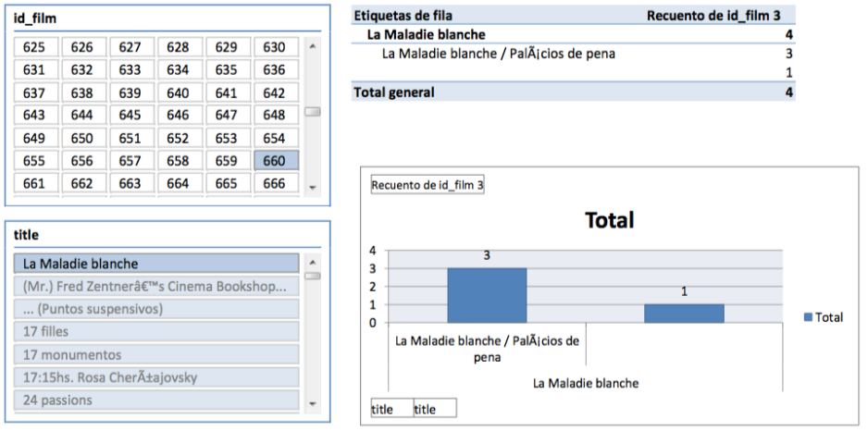Click pivot value 3 in sub-row
868x431 pixels.
788,54
